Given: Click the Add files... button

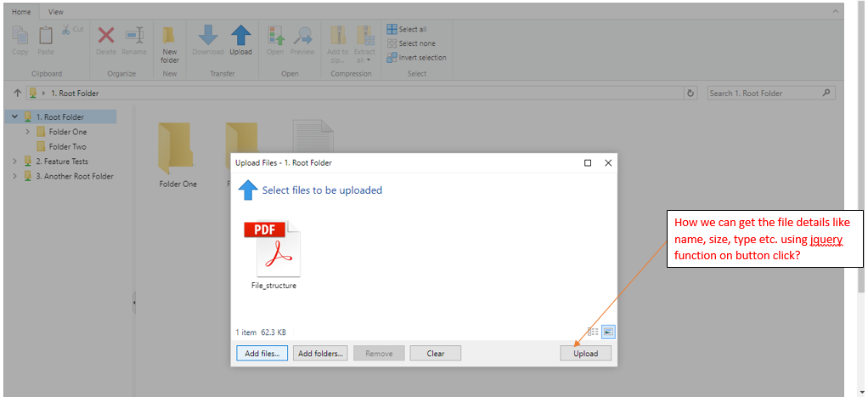Looking at the screenshot, I should pos(262,354).
